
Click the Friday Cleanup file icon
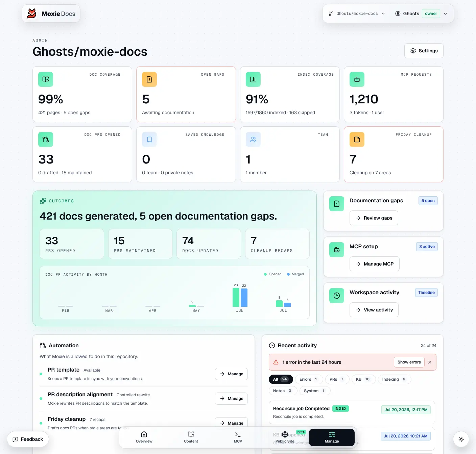click(x=357, y=140)
